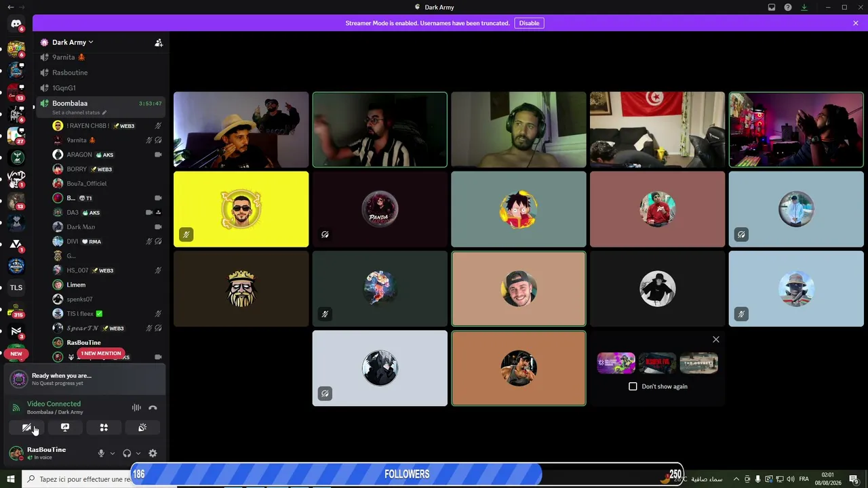
Task: Click Set a channel status text
Action: click(76, 113)
